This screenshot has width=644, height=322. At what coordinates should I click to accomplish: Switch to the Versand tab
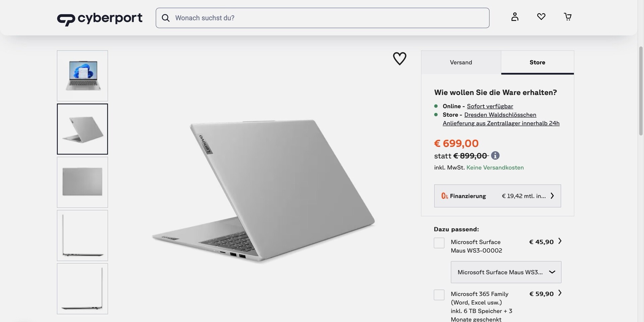coord(461,62)
